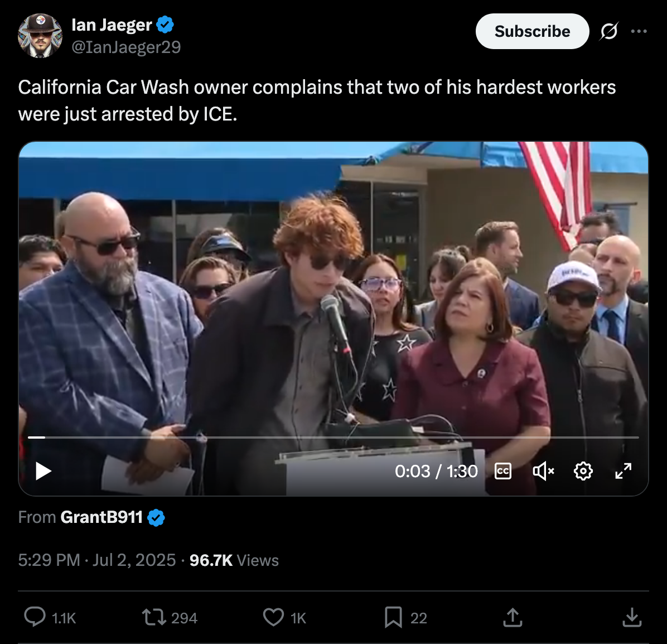
Task: Open Ian Jaeger's profile avatar
Action: (40, 35)
